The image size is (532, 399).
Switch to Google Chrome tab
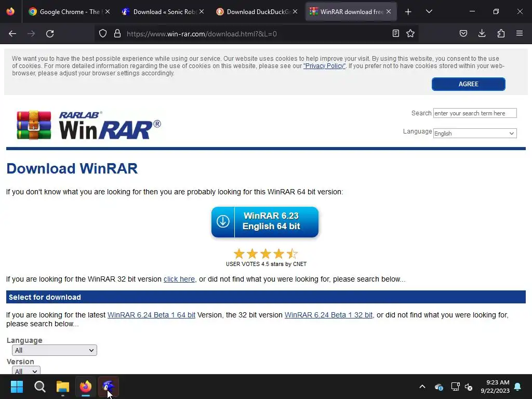click(x=69, y=11)
